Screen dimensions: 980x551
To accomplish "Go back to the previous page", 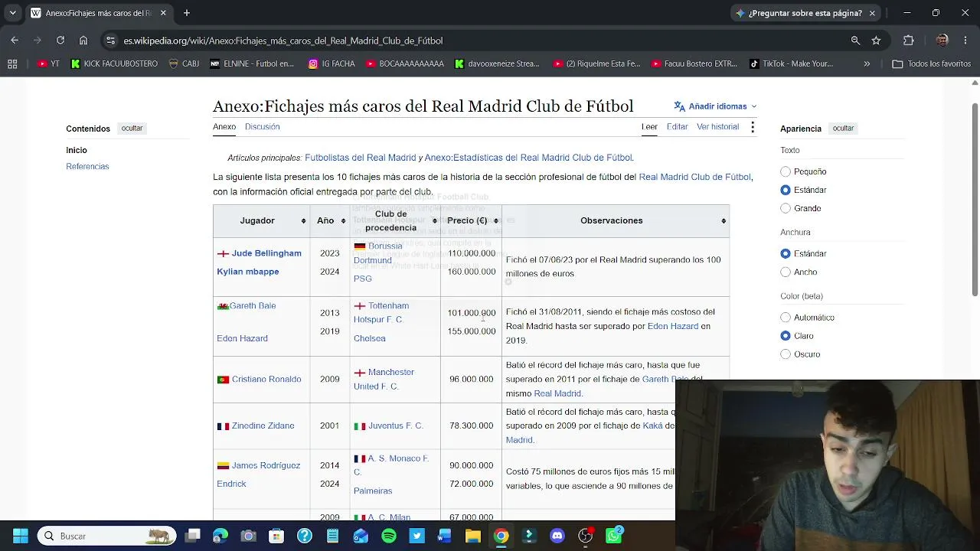I will [x=15, y=41].
